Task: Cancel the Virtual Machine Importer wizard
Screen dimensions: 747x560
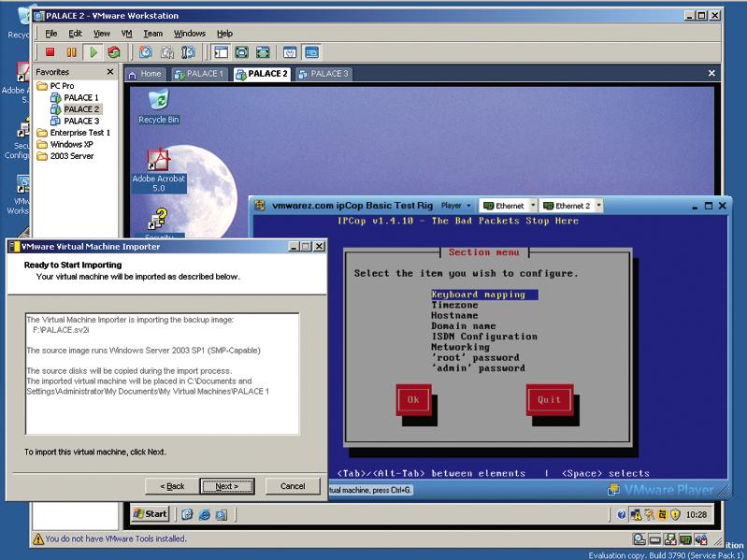Action: (293, 486)
